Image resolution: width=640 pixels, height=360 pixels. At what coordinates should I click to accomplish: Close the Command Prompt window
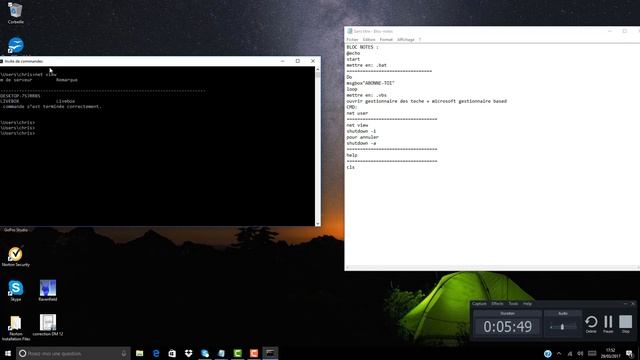[x=313, y=61]
